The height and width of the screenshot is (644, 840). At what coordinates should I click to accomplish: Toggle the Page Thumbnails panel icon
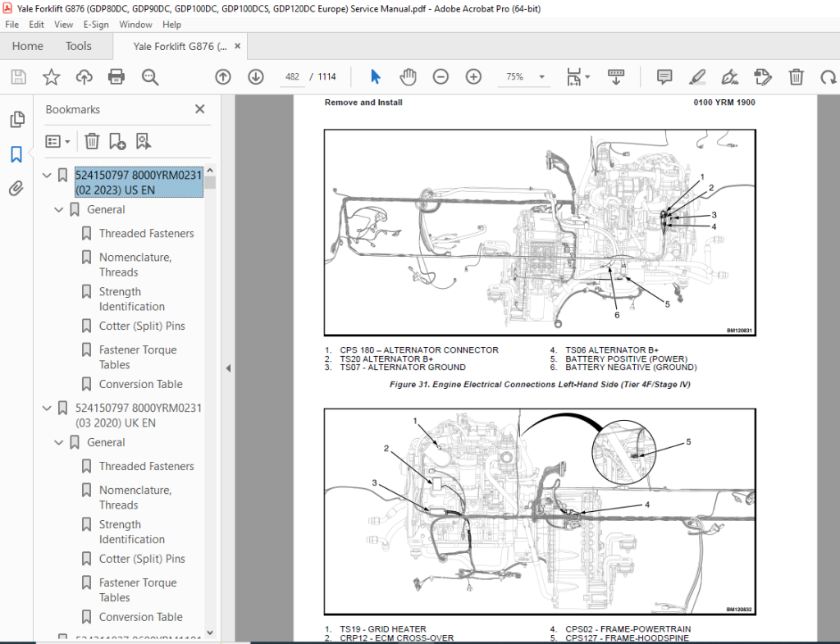[17, 119]
